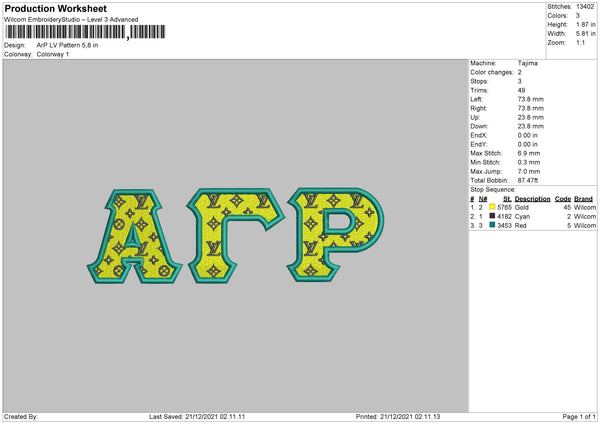
Task: Click stitch count 5765 in the Gold row
Action: [x=504, y=207]
